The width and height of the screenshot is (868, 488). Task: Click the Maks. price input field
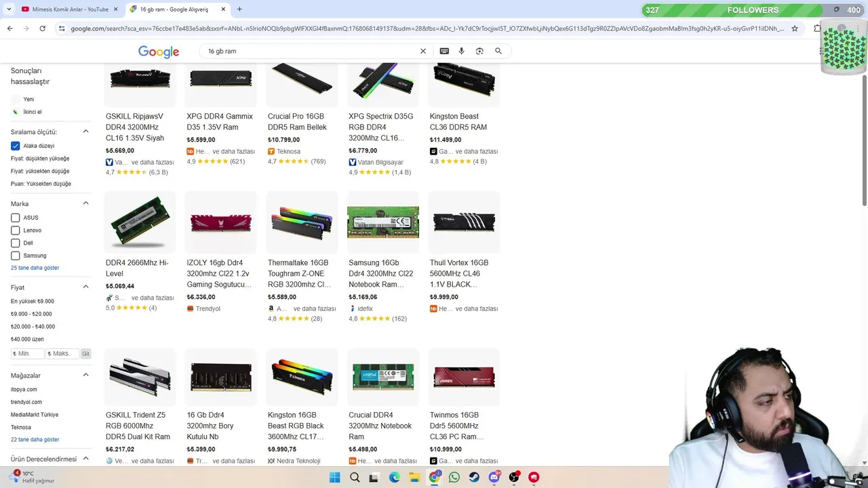[62, 354]
